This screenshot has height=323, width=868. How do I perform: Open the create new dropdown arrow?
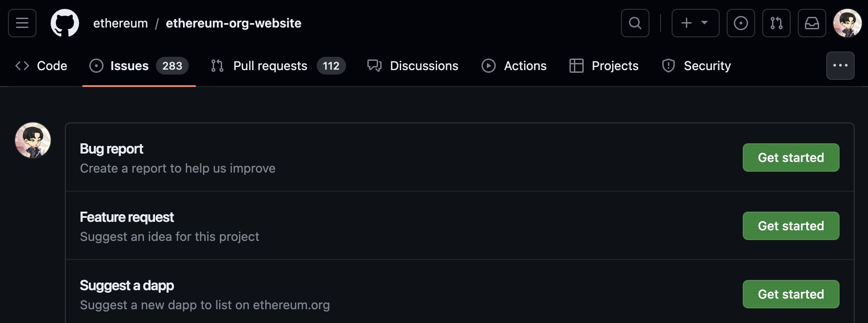pyautogui.click(x=705, y=23)
